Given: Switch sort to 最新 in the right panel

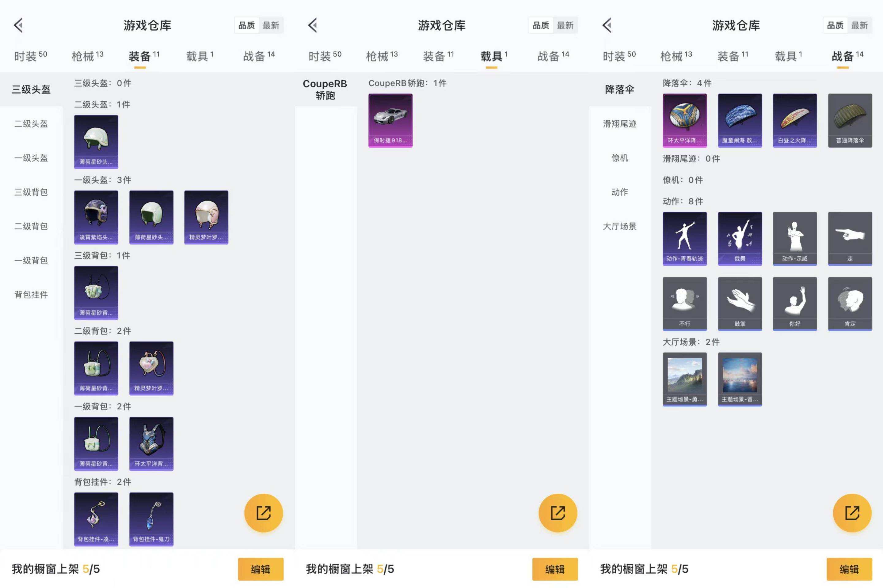Looking at the screenshot, I should [x=859, y=25].
